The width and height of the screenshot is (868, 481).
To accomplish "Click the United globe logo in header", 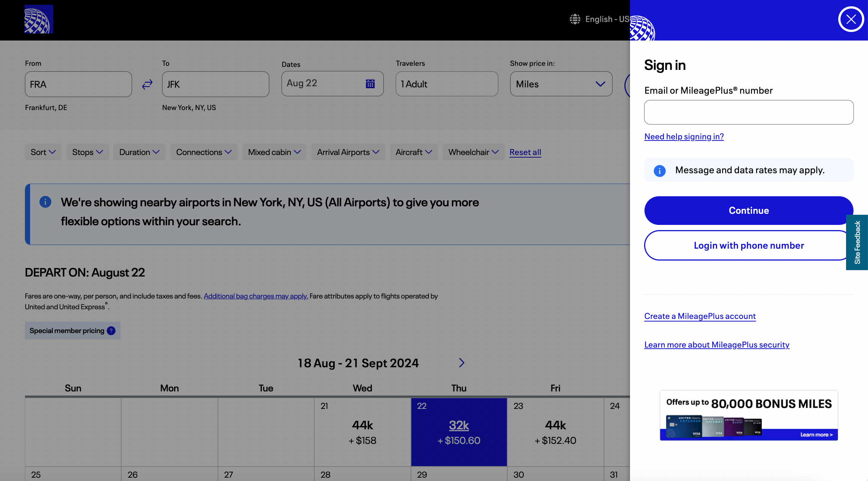I will click(39, 19).
